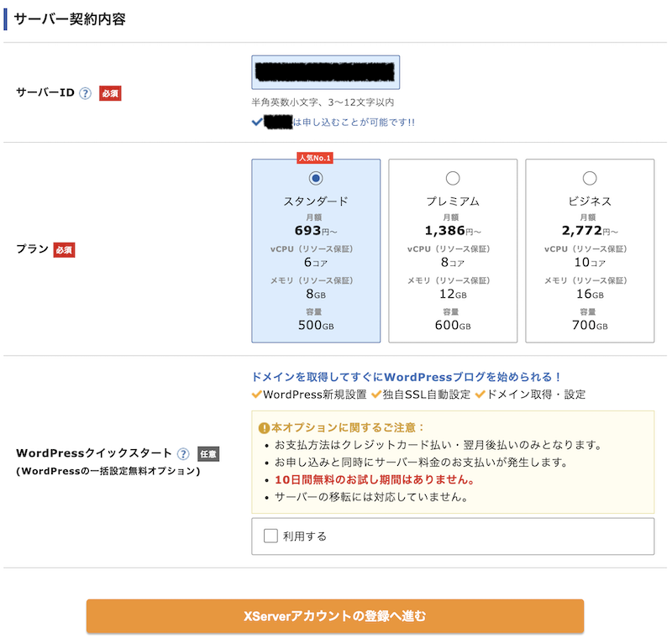Select the プレミアム plan radio button
Viewport: 672px width, 638px height.
[453, 178]
